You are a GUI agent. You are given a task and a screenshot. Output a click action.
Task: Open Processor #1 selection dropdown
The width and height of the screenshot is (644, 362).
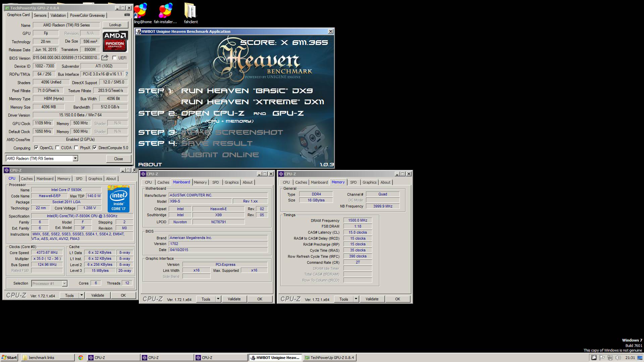click(x=64, y=284)
